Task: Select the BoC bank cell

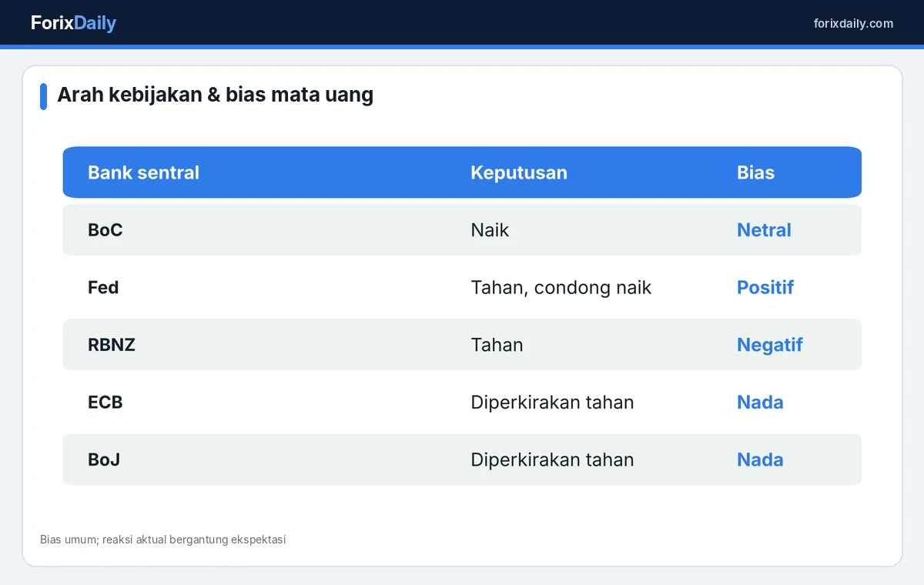Action: [105, 230]
